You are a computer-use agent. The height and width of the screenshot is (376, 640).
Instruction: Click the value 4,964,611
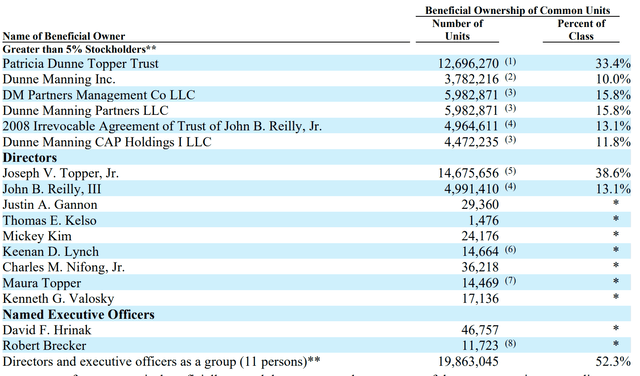(471, 126)
